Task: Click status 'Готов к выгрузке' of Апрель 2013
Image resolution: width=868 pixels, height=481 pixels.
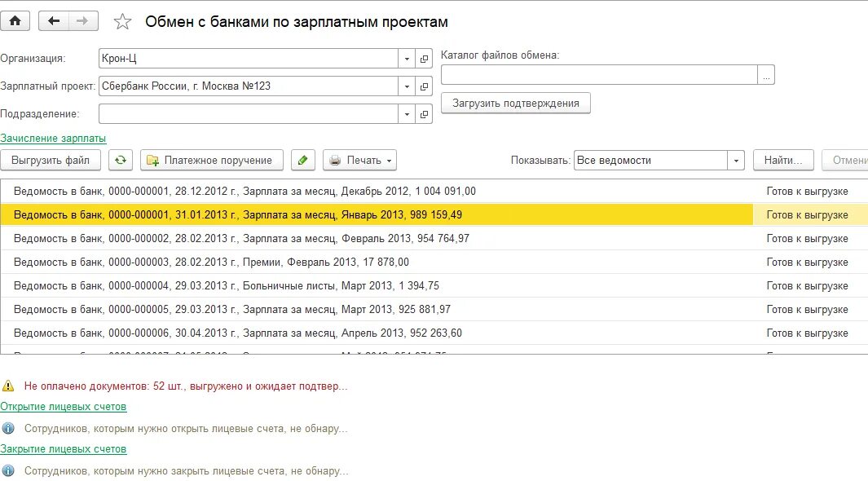Action: pos(807,333)
